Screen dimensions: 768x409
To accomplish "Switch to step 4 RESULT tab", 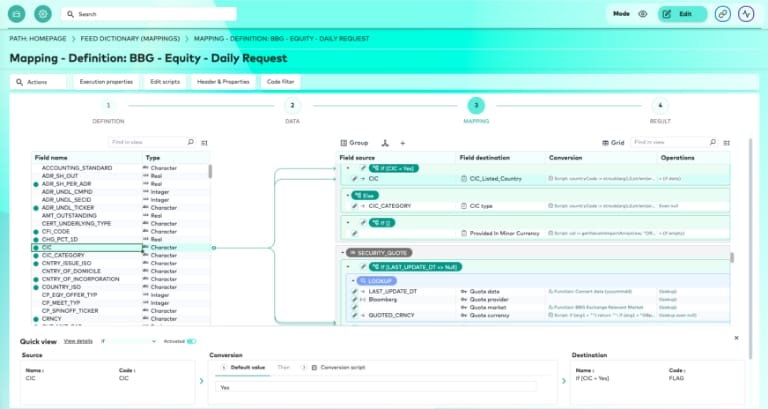I will [659, 104].
